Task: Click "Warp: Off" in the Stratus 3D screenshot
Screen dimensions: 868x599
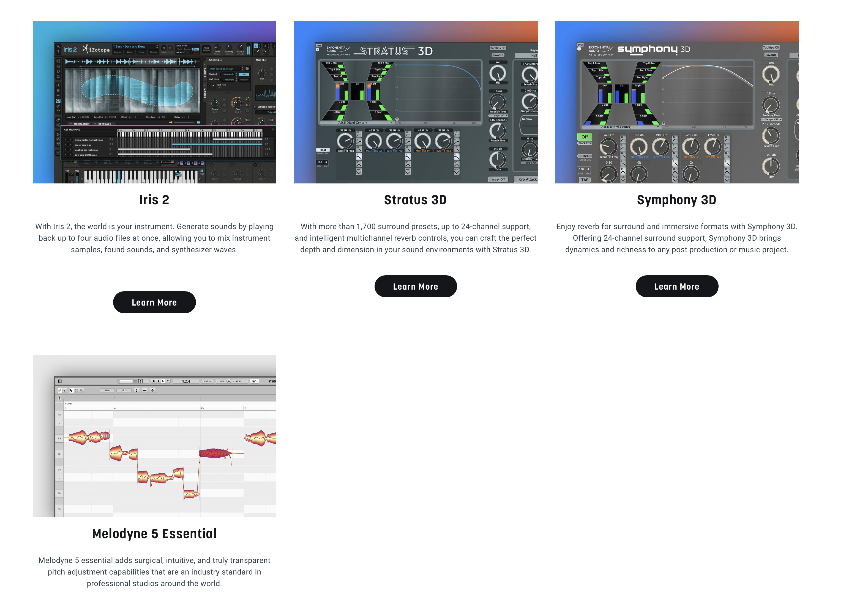Action: point(498,179)
